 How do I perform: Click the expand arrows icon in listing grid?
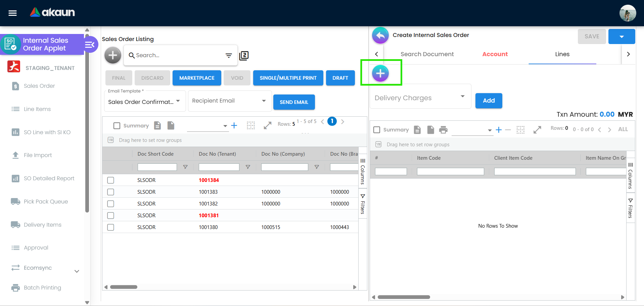point(267,126)
